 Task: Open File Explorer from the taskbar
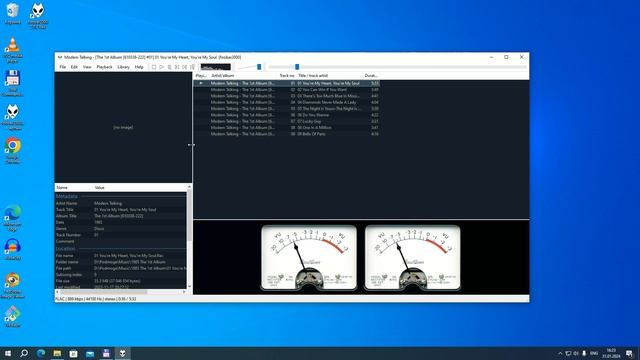(57, 353)
